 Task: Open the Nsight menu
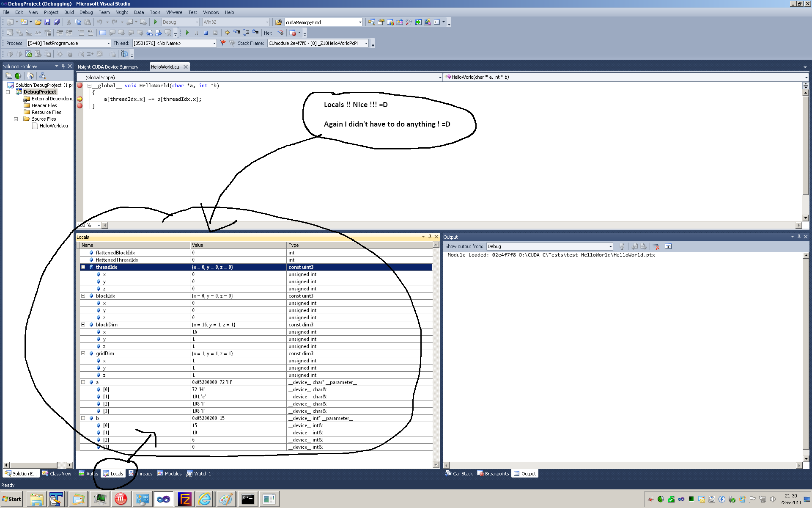click(x=121, y=12)
